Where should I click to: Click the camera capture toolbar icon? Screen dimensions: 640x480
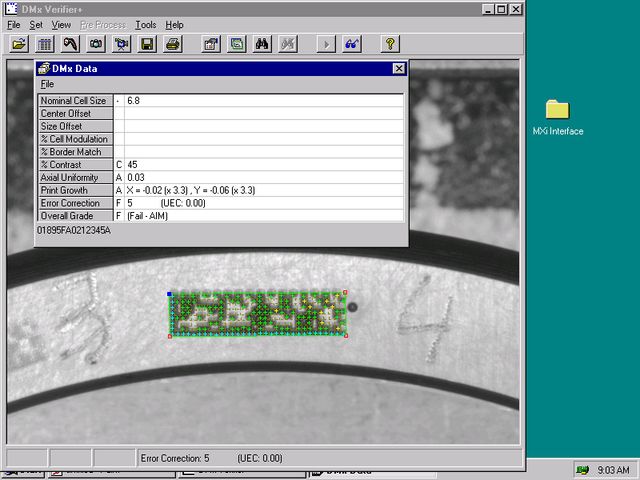[96, 44]
